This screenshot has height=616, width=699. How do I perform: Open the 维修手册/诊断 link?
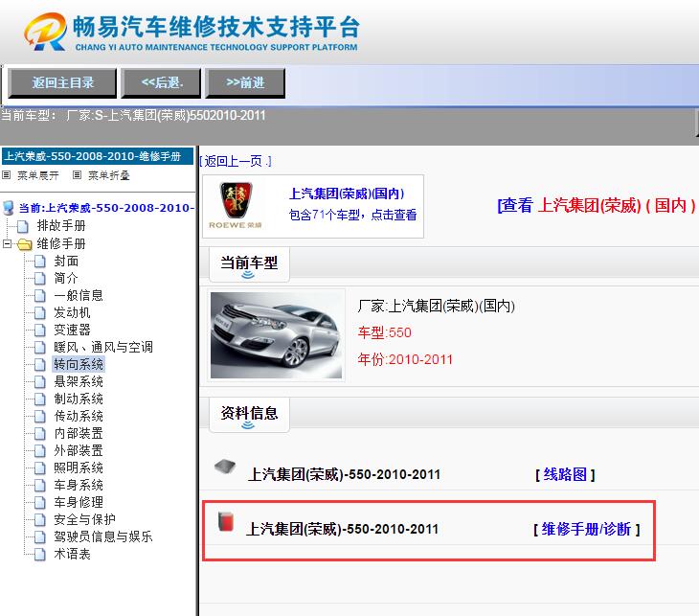587,530
